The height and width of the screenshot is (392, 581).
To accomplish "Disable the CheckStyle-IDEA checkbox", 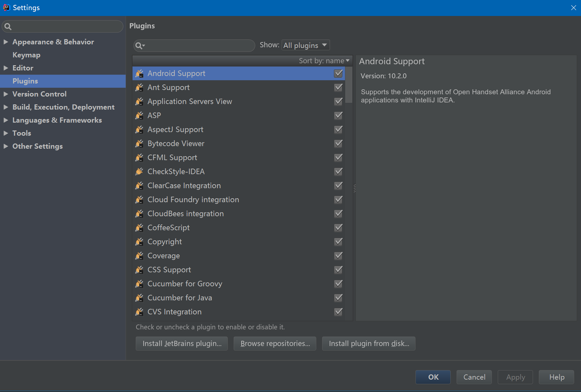I will click(338, 172).
